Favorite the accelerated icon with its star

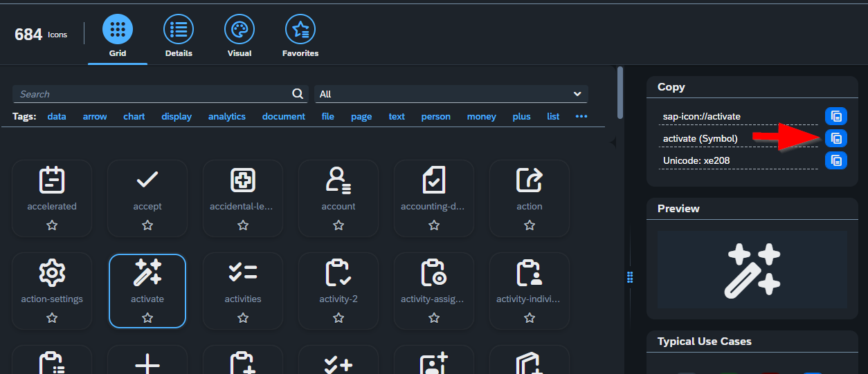pos(52,225)
